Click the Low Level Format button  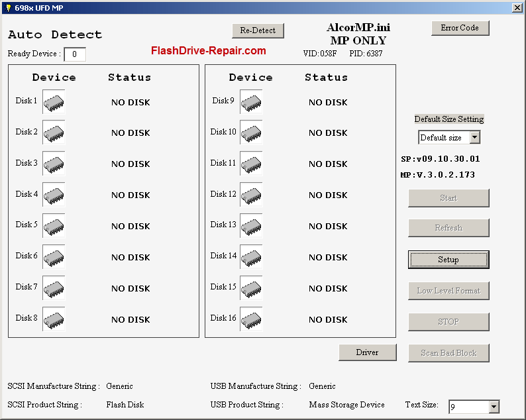click(x=448, y=291)
